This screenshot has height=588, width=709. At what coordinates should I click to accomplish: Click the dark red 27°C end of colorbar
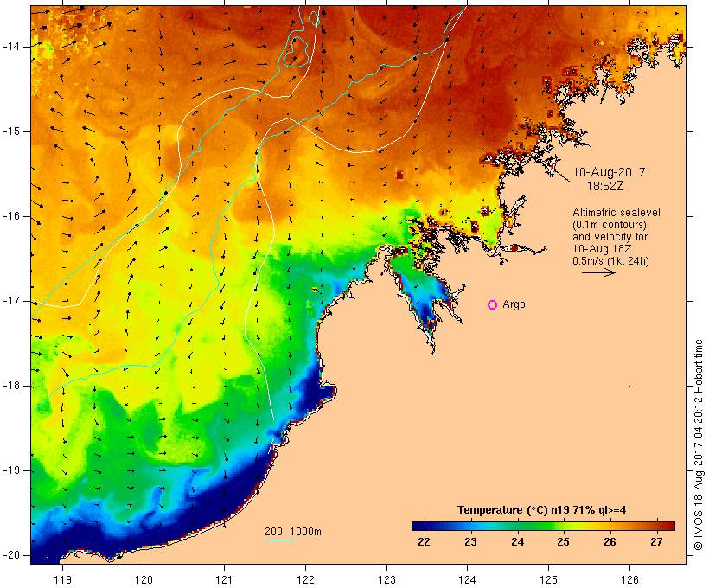pyautogui.click(x=668, y=526)
